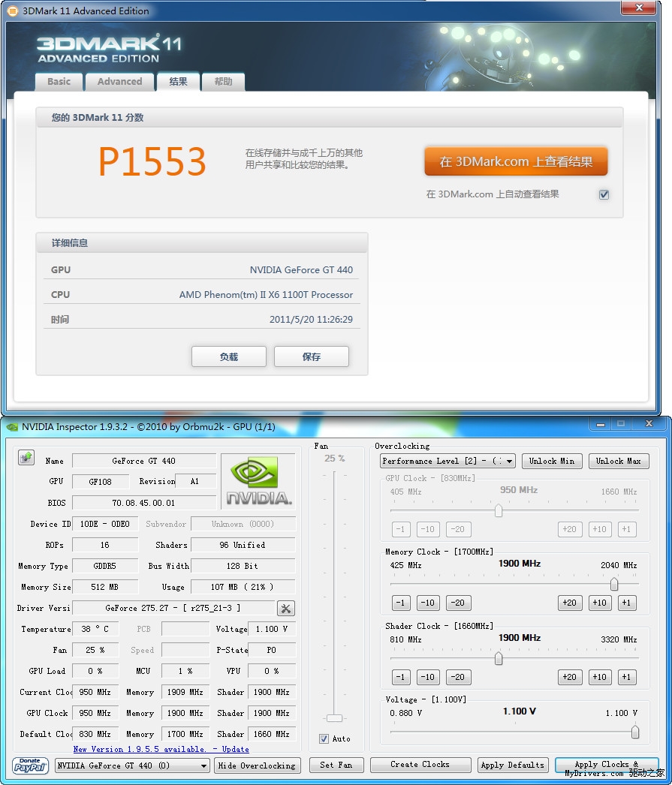Decrease Memory Clock by 10 MHz
Image resolution: width=672 pixels, height=785 pixels.
pyautogui.click(x=428, y=603)
